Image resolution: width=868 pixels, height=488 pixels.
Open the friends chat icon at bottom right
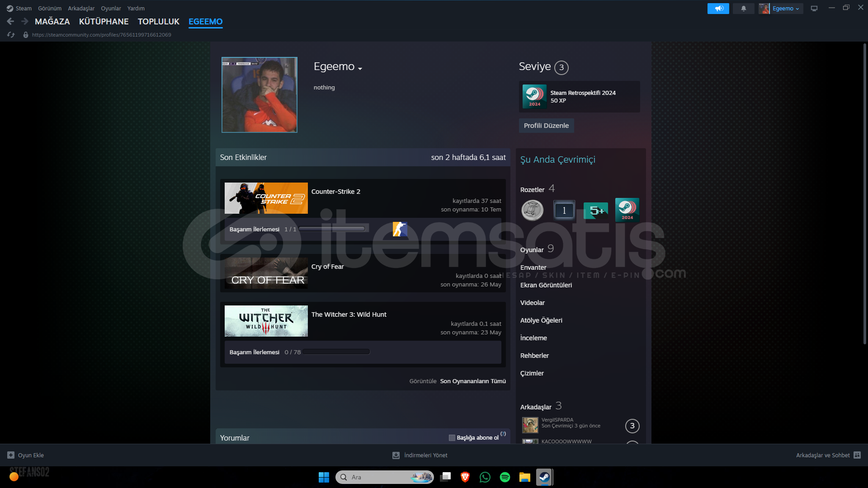857,455
